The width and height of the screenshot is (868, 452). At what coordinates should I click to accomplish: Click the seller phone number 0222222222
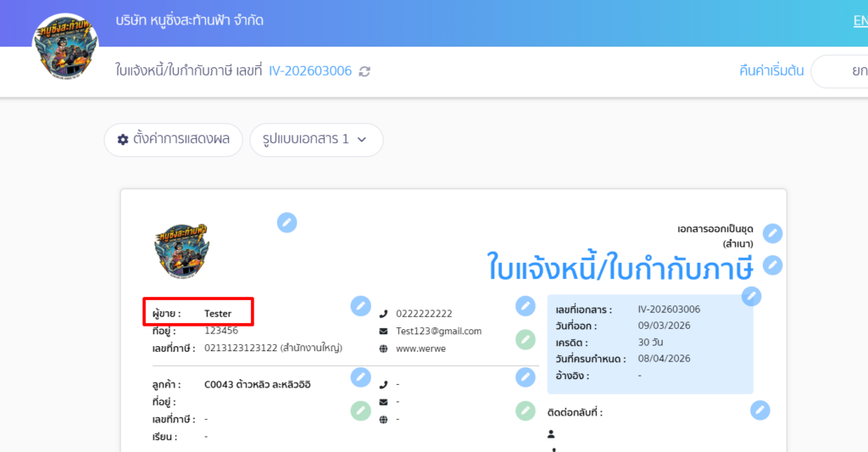(424, 314)
